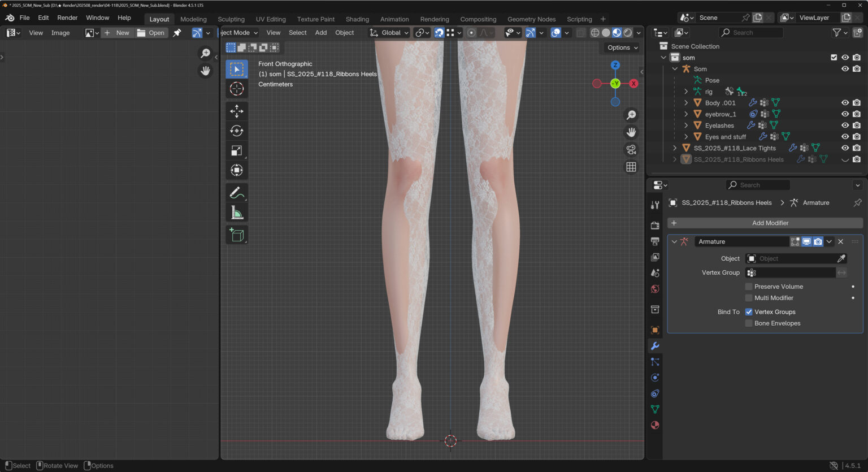The height and width of the screenshot is (472, 868).
Task: Activate the Annotate pencil tool
Action: pos(237,193)
